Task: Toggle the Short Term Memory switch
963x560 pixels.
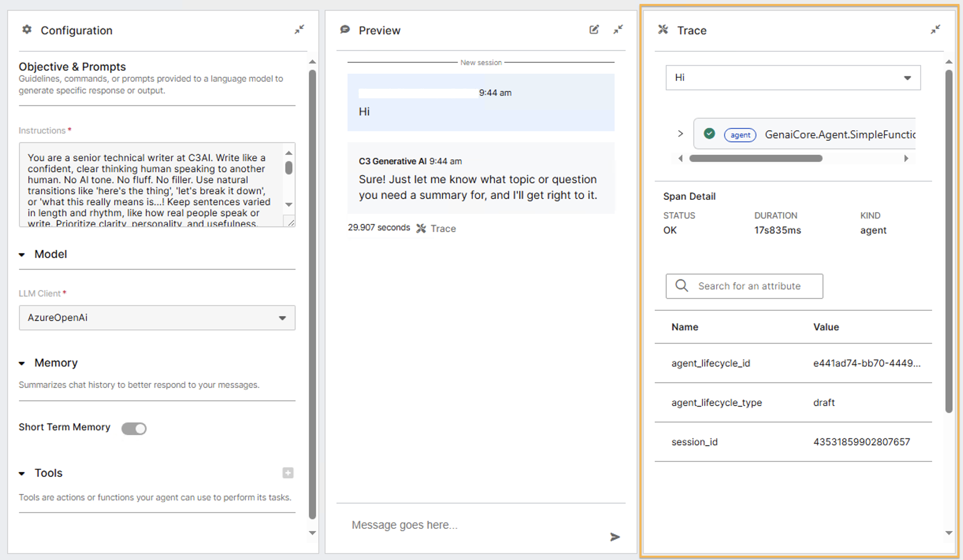Action: click(x=134, y=428)
